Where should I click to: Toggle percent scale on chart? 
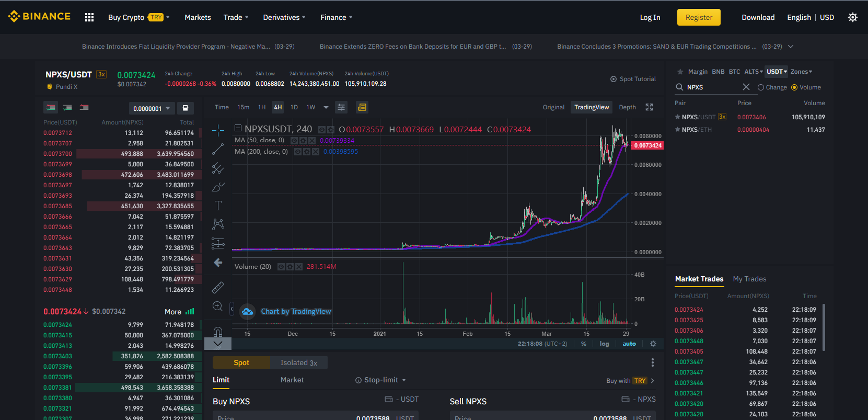(584, 344)
